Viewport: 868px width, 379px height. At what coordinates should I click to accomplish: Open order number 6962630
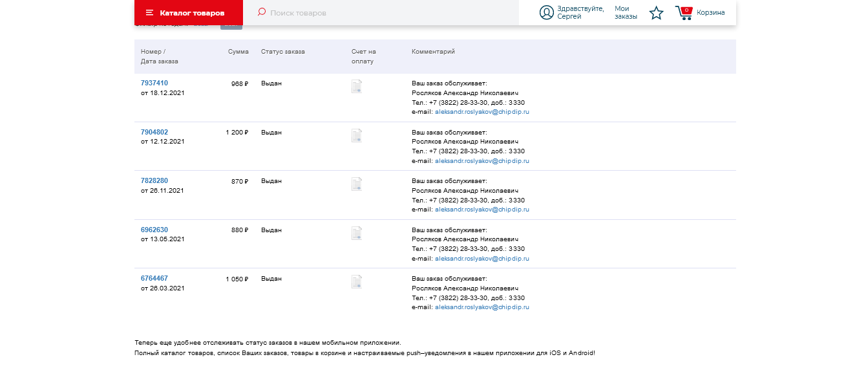[154, 230]
